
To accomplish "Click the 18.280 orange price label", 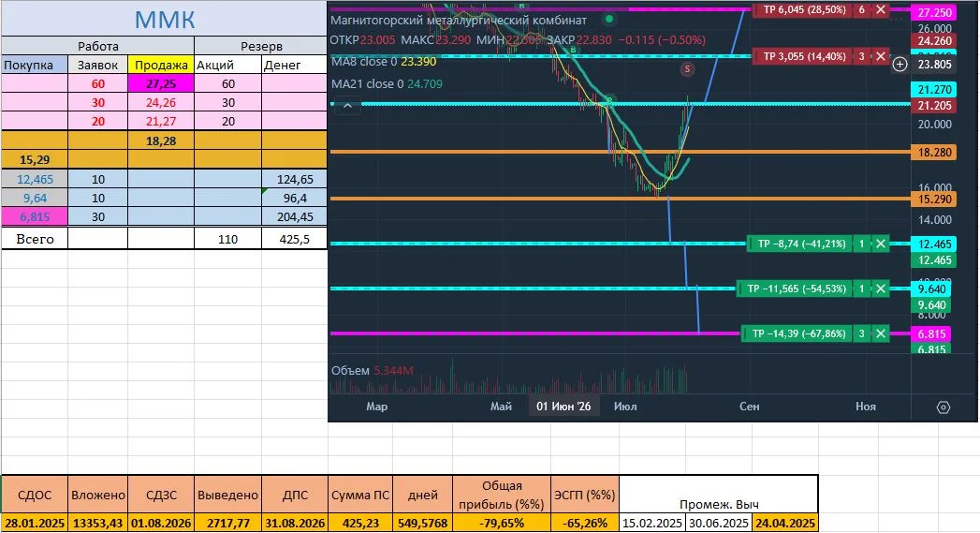I will click(x=934, y=152).
